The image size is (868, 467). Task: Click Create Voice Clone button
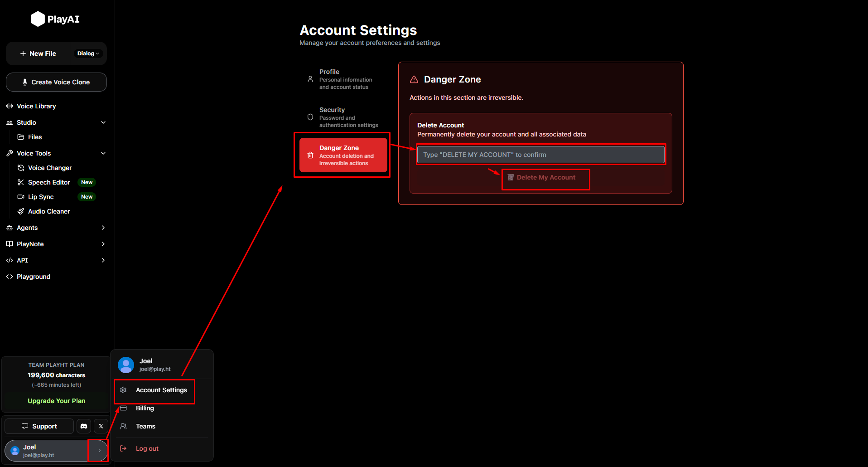point(56,82)
